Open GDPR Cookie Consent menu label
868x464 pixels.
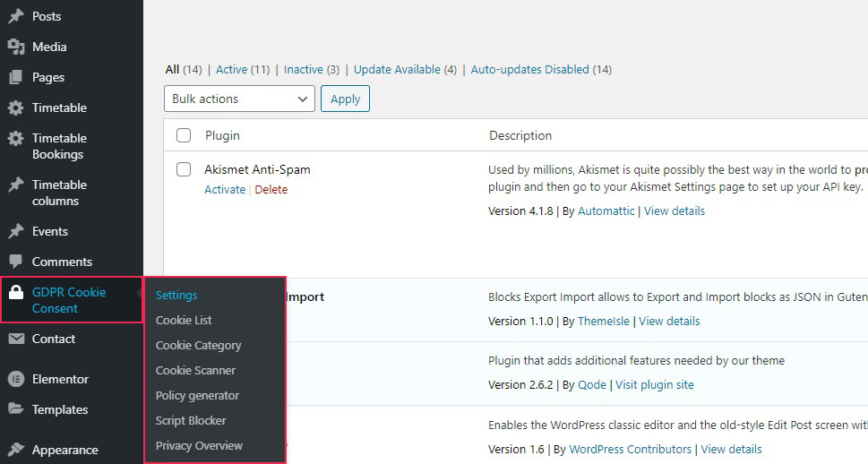(x=69, y=300)
